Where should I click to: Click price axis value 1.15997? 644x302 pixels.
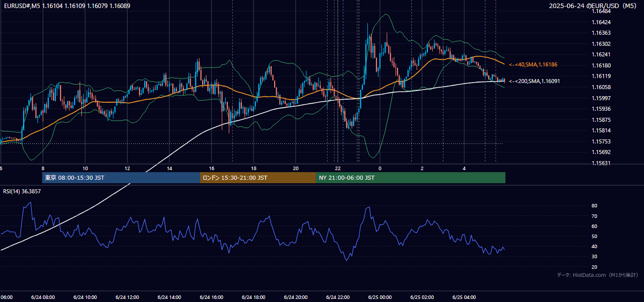click(x=601, y=98)
